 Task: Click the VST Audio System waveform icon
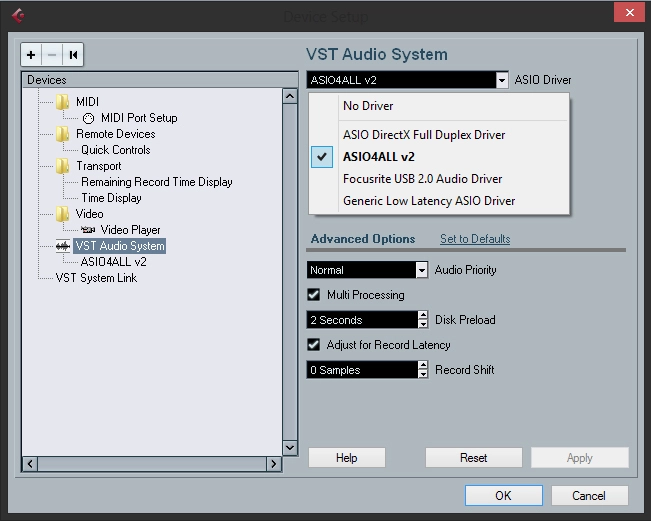(x=63, y=246)
